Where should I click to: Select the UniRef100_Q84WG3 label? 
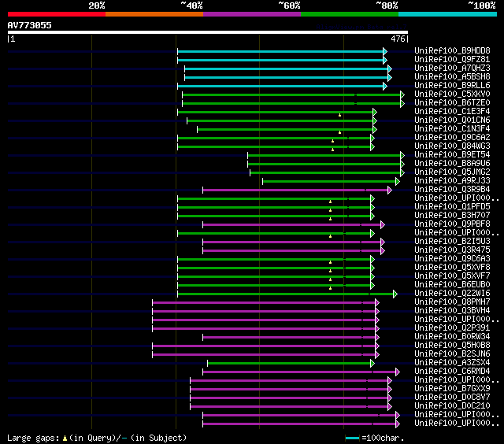[452, 146]
